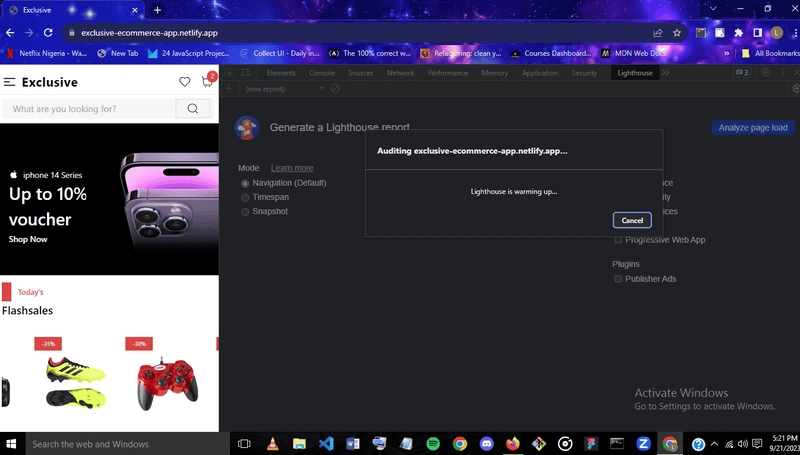This screenshot has width=800, height=455.
Task: Reload the page with browser refresh icon
Action: [x=47, y=33]
